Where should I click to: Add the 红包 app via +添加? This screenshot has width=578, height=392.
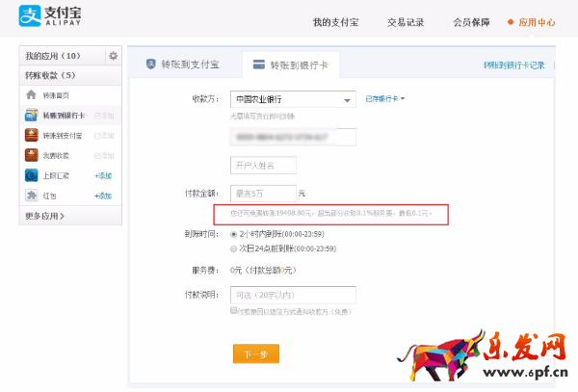pyautogui.click(x=103, y=196)
